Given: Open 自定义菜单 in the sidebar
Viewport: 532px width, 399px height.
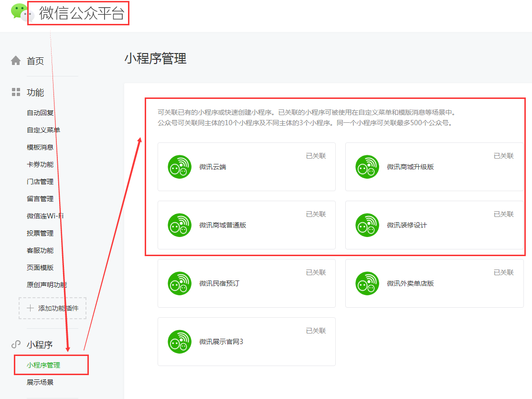Looking at the screenshot, I should coord(43,130).
